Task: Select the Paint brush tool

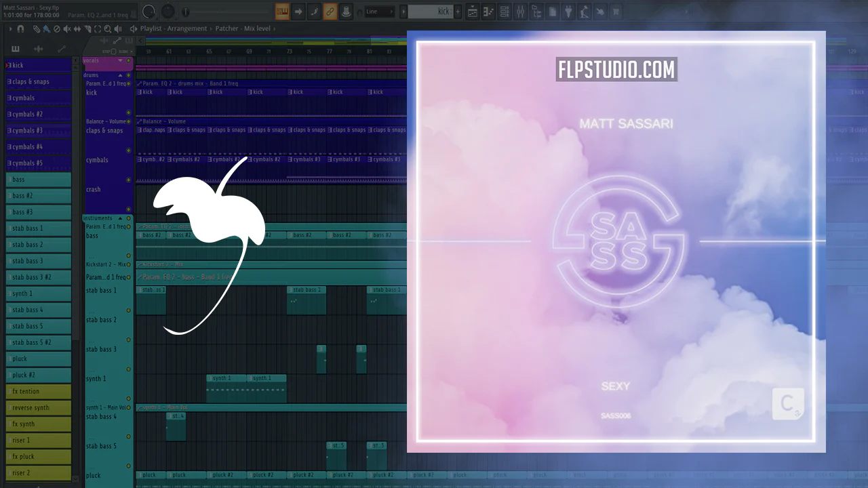Action: click(46, 28)
